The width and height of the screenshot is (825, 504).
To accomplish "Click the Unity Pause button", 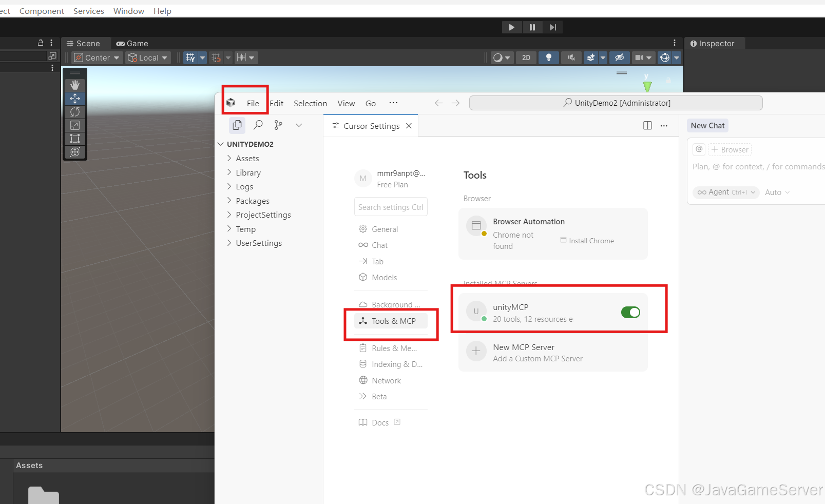I will 532,27.
